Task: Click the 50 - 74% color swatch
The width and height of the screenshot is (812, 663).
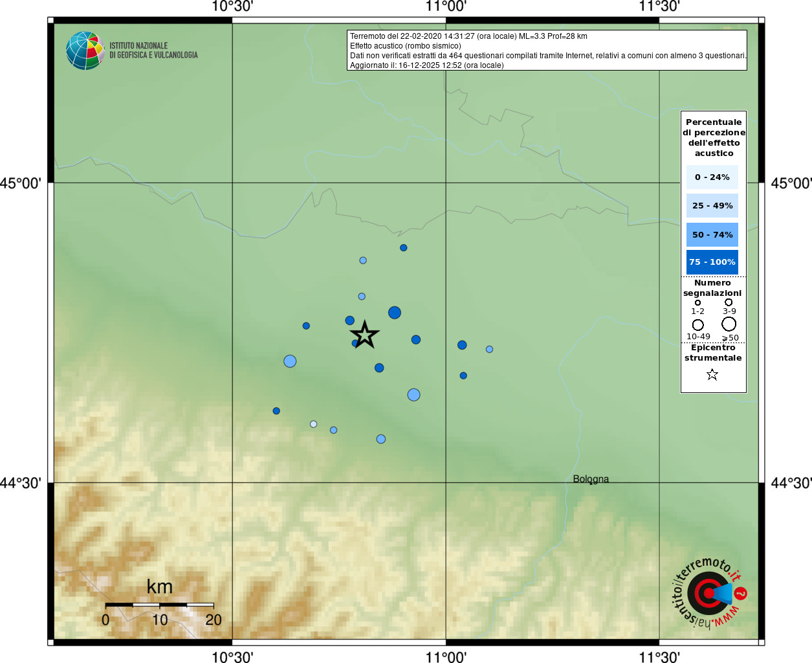Action: click(x=712, y=234)
